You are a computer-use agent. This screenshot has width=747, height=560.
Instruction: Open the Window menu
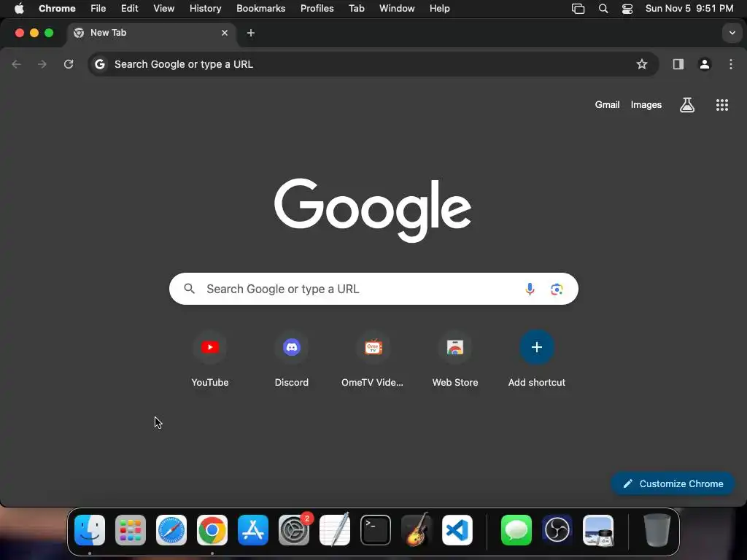(x=397, y=9)
